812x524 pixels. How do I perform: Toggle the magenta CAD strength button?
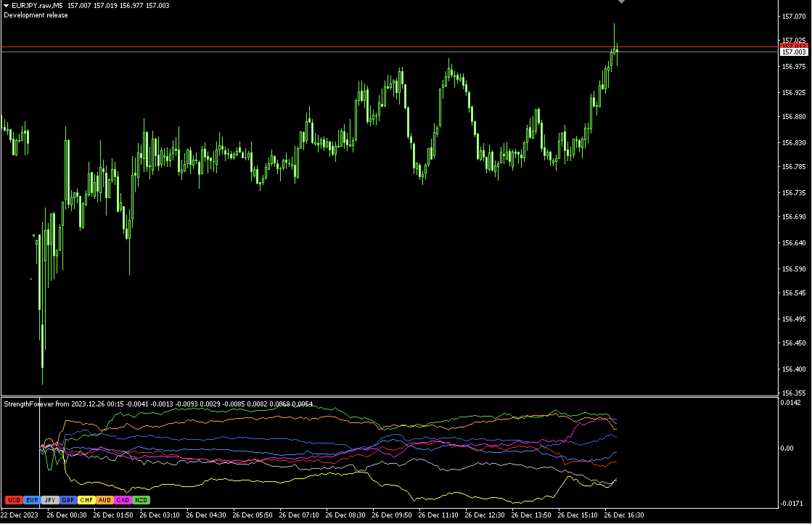(x=123, y=500)
